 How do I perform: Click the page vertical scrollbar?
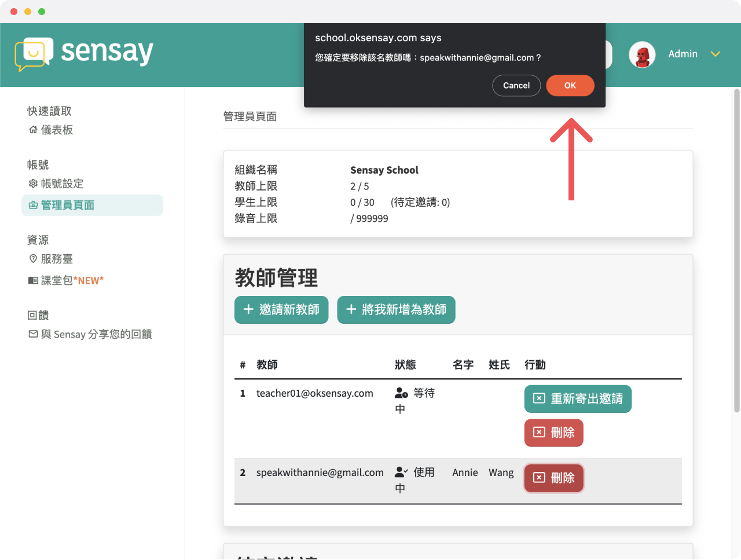[736, 251]
